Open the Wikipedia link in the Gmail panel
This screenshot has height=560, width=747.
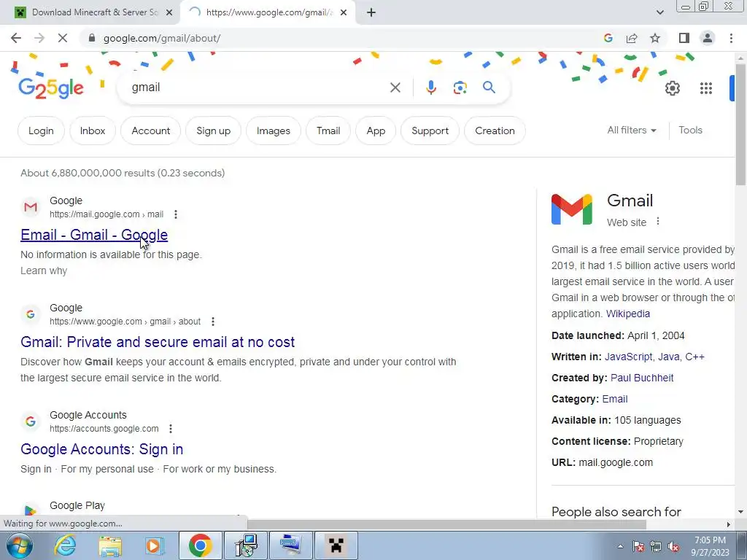point(628,314)
